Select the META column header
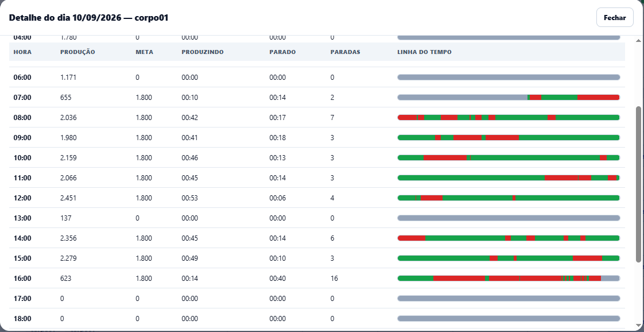The image size is (644, 332). [x=144, y=52]
